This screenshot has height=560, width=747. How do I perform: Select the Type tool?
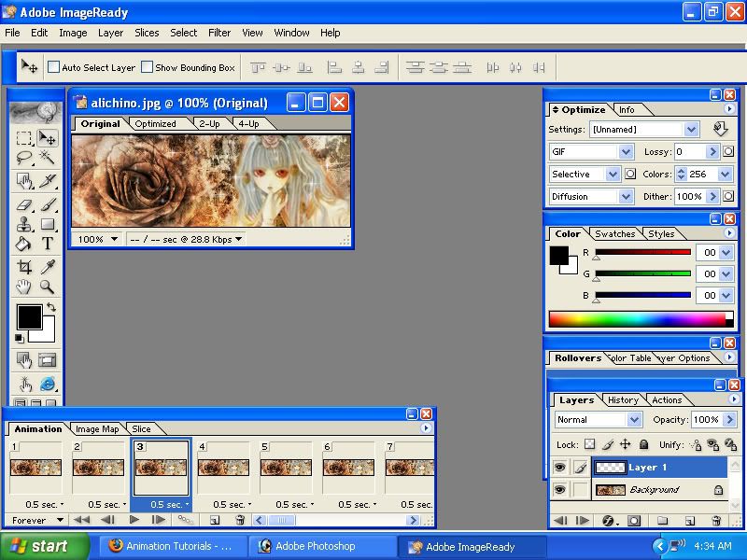click(48, 244)
